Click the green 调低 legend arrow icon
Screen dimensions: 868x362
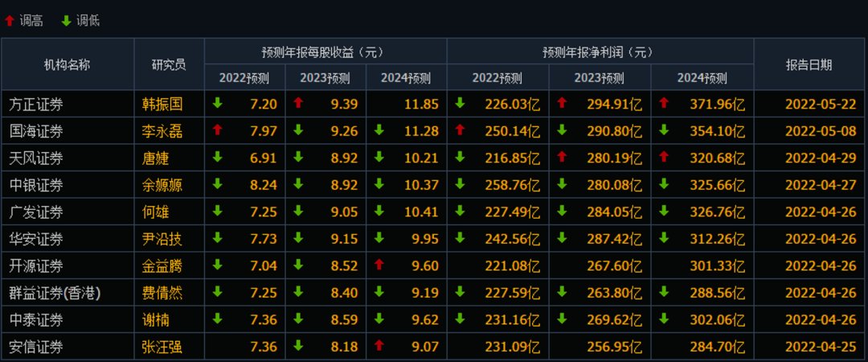pyautogui.click(x=66, y=21)
